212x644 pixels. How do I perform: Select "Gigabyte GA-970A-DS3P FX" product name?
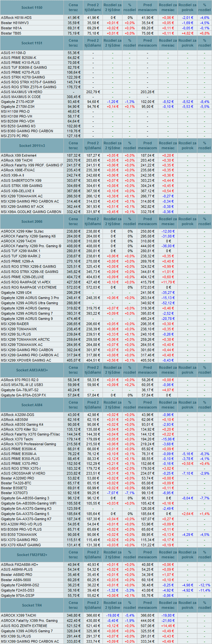23,395
